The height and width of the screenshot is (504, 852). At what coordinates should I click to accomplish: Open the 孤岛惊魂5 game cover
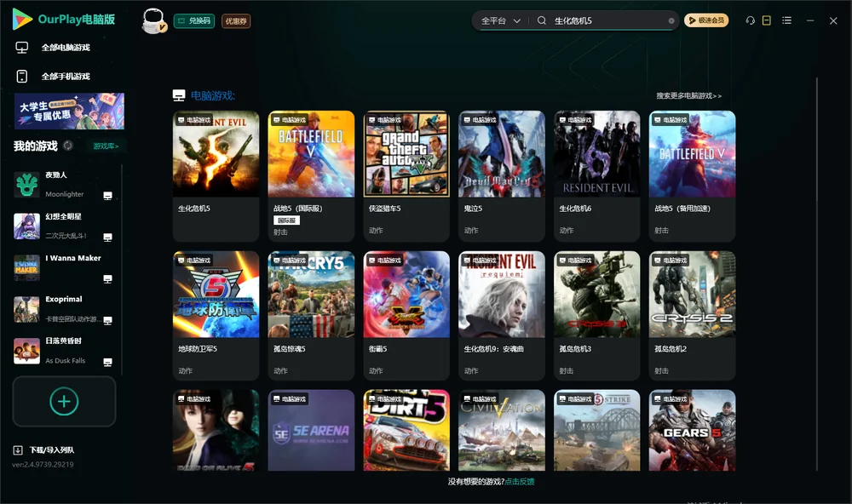[x=311, y=295]
